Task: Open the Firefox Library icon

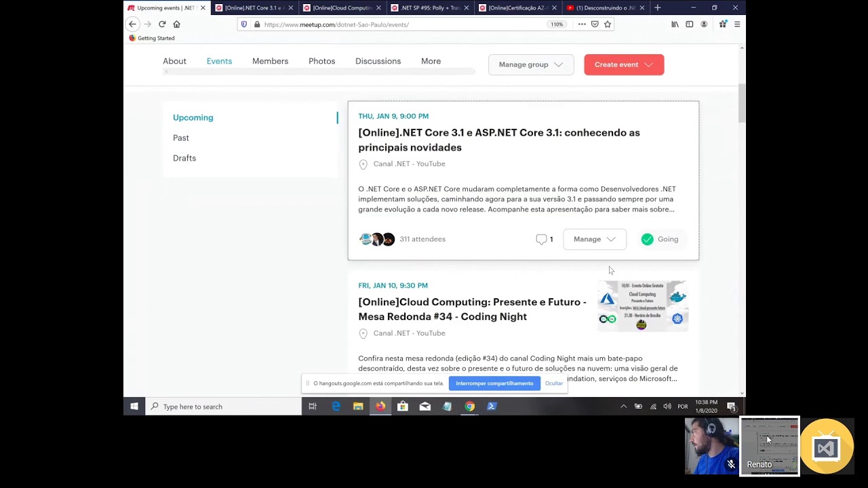Action: tap(675, 24)
